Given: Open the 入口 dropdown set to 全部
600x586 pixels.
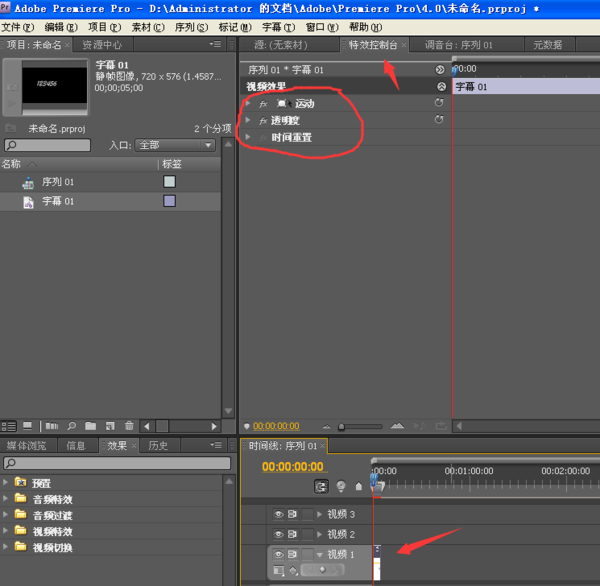Looking at the screenshot, I should 175,145.
